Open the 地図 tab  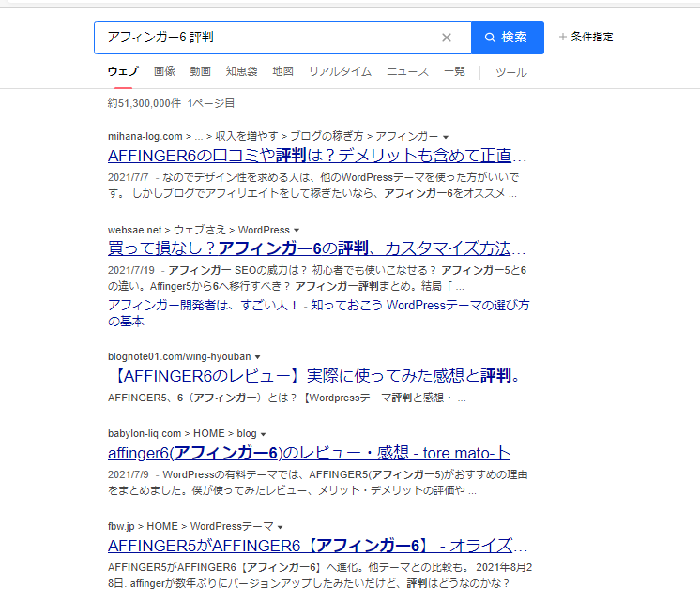point(282,71)
